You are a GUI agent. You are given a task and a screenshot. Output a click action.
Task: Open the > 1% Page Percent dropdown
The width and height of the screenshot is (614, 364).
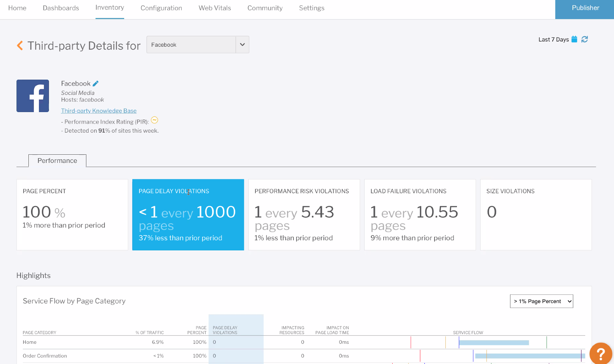click(x=541, y=301)
